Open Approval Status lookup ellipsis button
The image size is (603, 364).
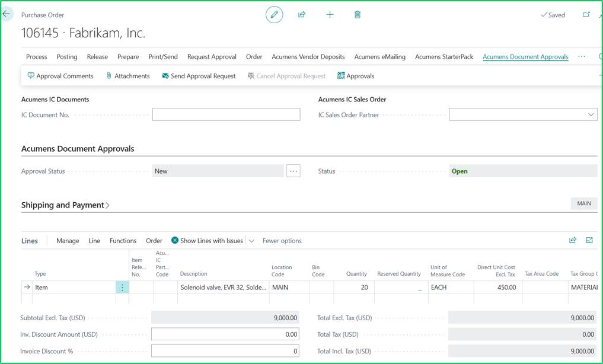pyautogui.click(x=293, y=171)
